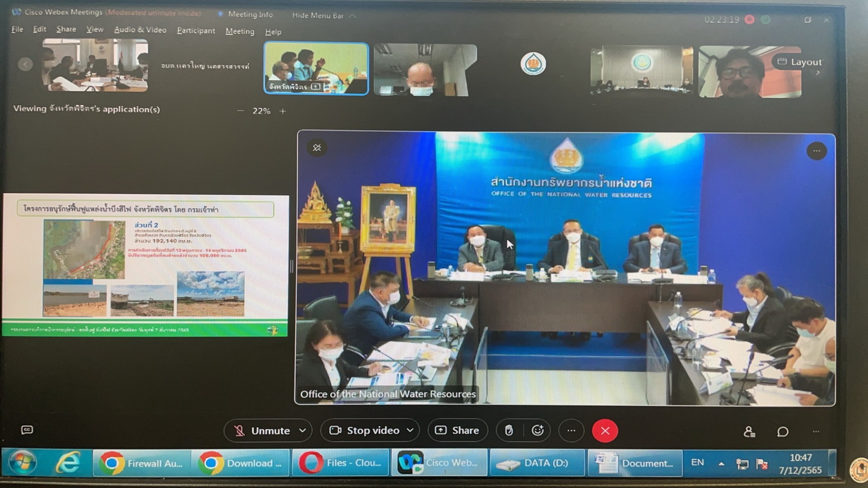Hide the Menu Bar
This screenshot has height=488, width=868.
(323, 16)
